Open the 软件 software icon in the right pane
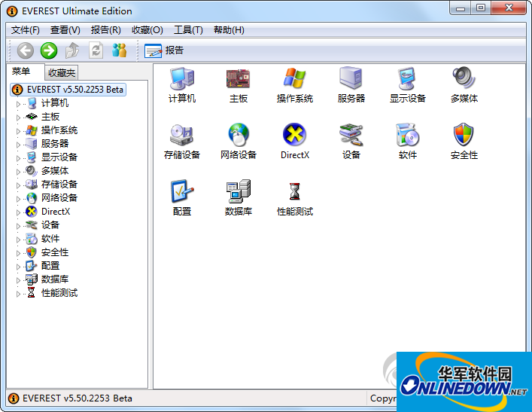532x412 pixels. click(408, 135)
